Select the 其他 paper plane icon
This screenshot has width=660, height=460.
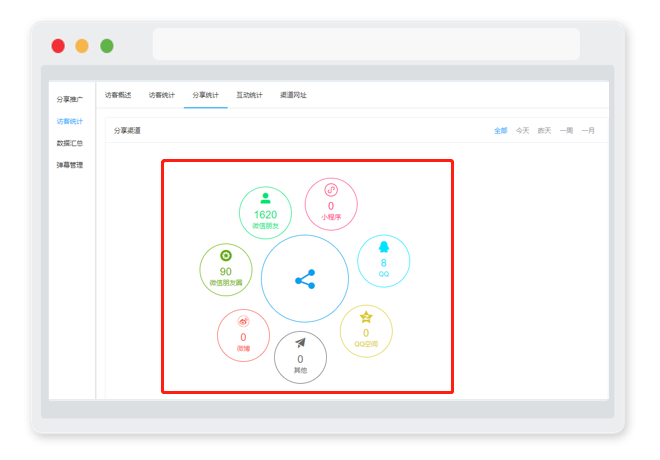click(x=300, y=343)
